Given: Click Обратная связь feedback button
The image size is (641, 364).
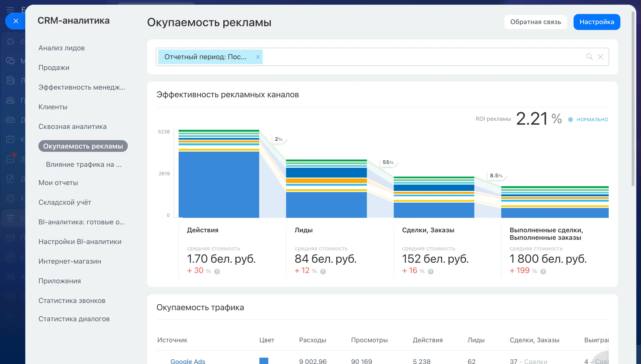Looking at the screenshot, I should coord(535,22).
